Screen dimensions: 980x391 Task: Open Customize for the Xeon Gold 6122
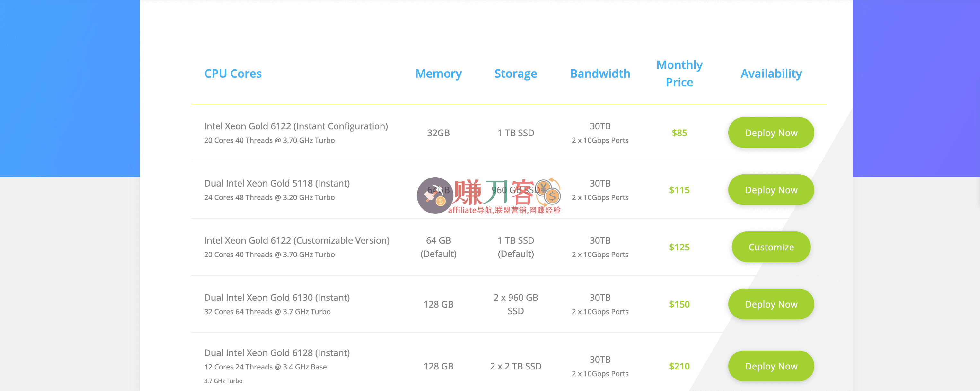click(x=771, y=247)
